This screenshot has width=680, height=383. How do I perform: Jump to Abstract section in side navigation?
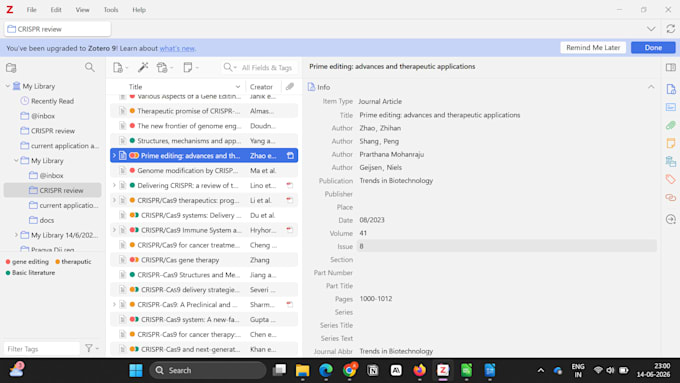pyautogui.click(x=671, y=107)
